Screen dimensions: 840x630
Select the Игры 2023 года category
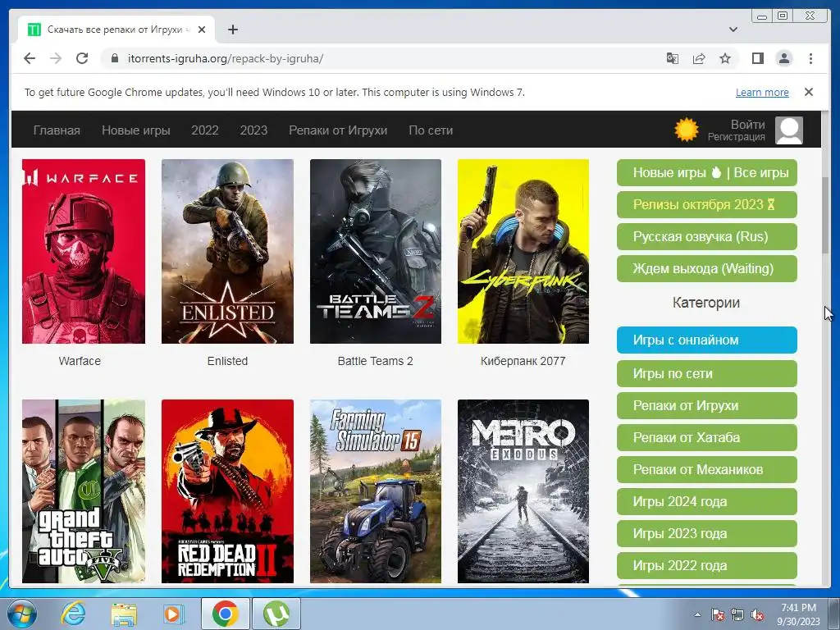706,533
